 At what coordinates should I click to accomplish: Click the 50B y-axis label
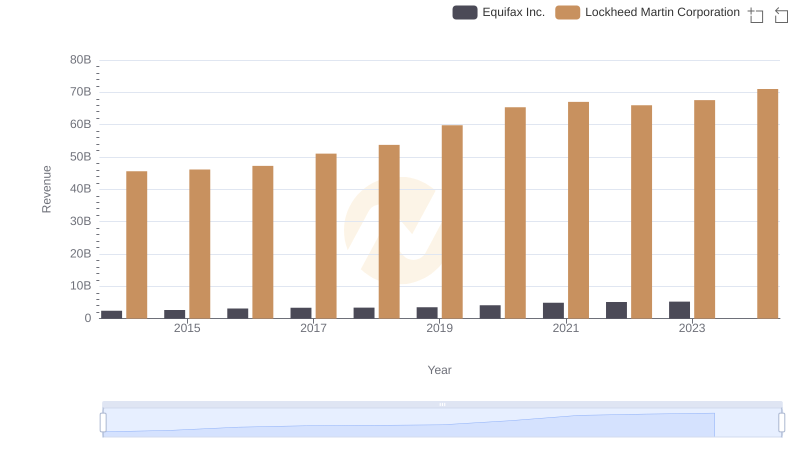[x=81, y=157]
